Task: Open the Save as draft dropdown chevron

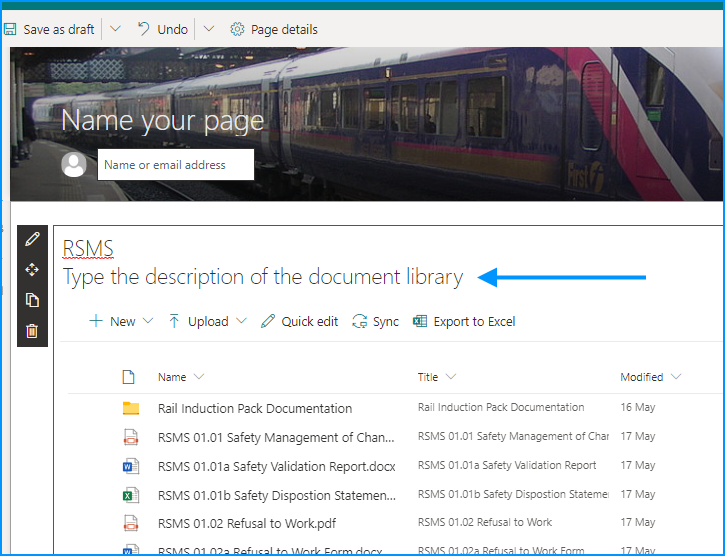Action: 115,29
